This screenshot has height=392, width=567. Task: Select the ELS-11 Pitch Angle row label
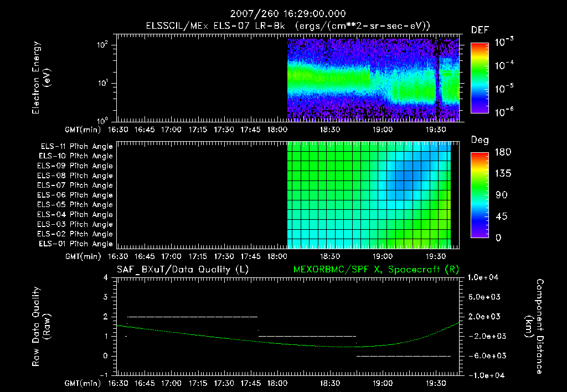point(76,147)
